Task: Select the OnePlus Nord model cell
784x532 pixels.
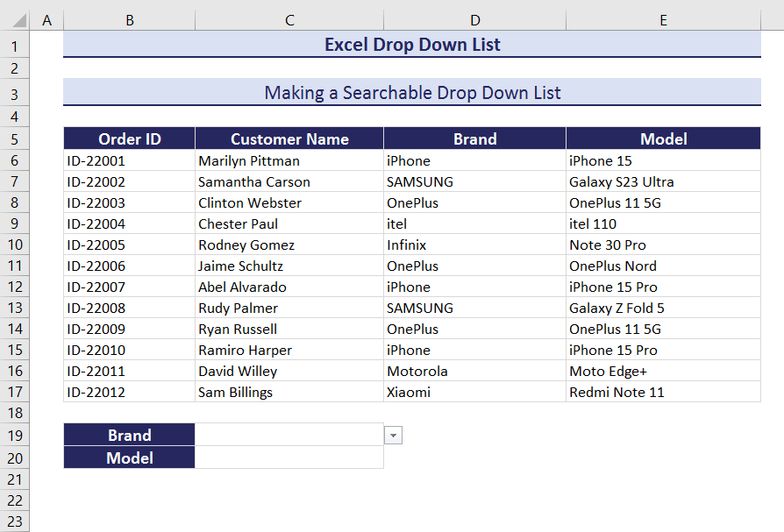Action: [664, 266]
